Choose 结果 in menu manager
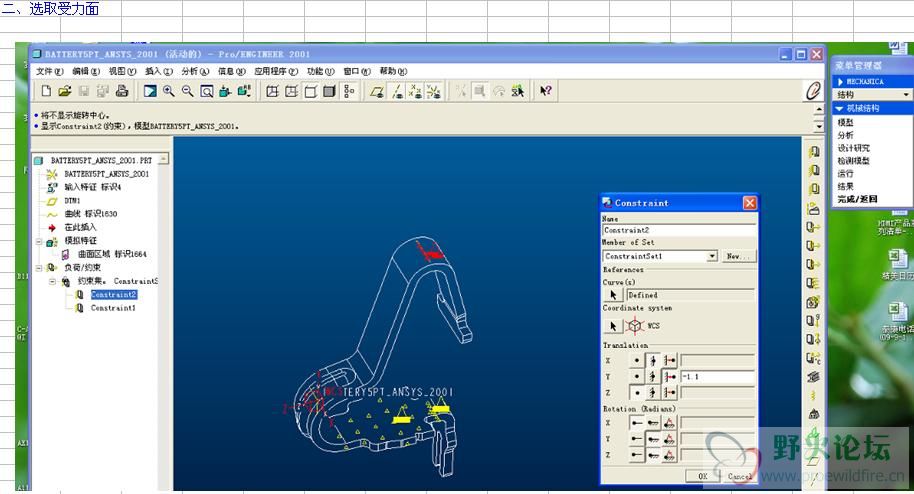The width and height of the screenshot is (914, 494). (845, 187)
